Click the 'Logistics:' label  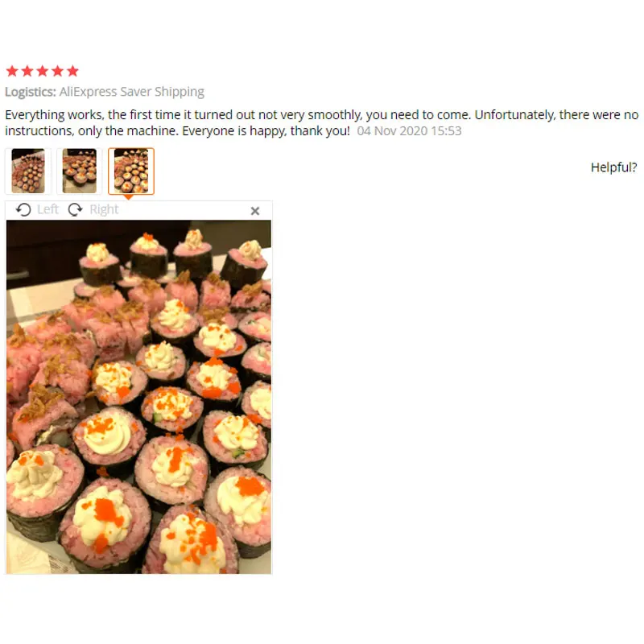31,92
